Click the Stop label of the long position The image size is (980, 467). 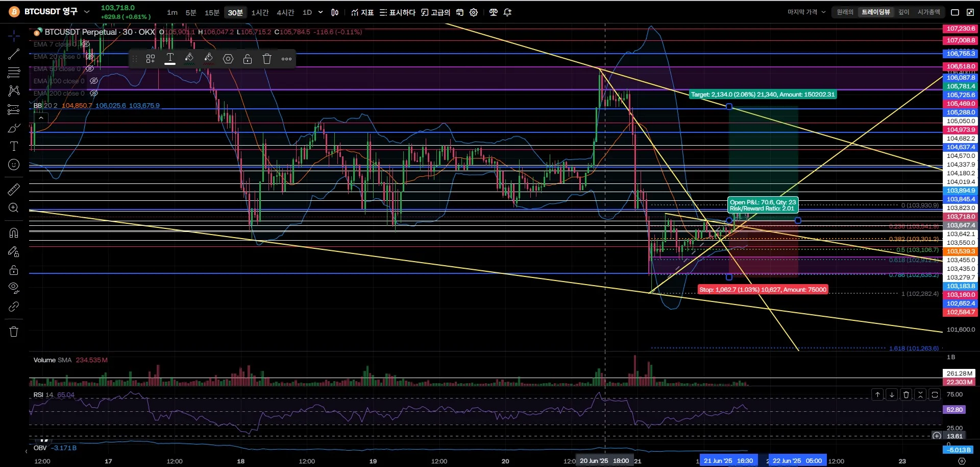[763, 290]
